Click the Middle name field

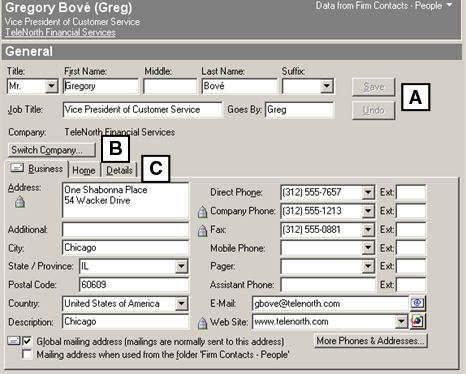(x=170, y=86)
